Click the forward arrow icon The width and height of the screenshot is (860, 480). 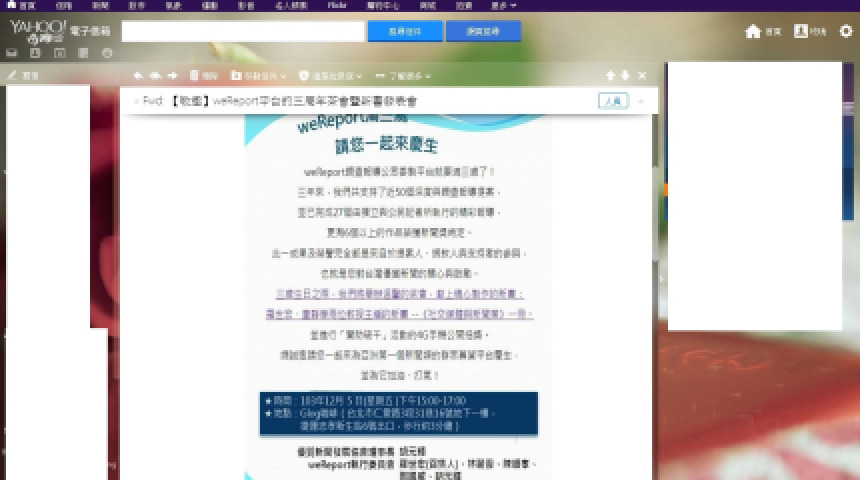172,75
